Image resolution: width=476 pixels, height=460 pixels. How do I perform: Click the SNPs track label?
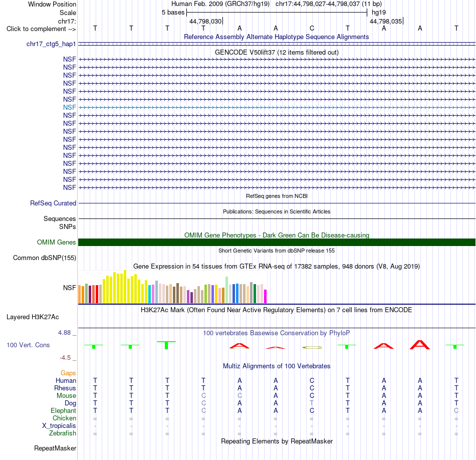coord(68,226)
